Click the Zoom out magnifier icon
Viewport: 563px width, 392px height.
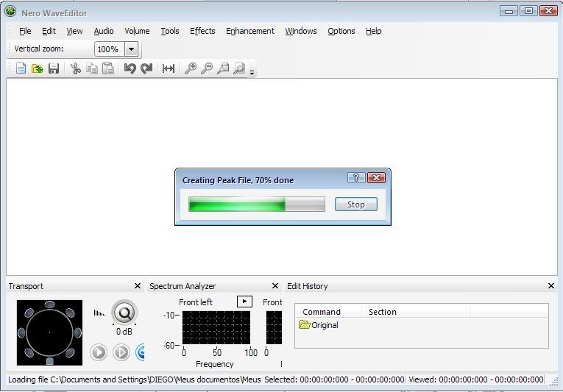(207, 68)
